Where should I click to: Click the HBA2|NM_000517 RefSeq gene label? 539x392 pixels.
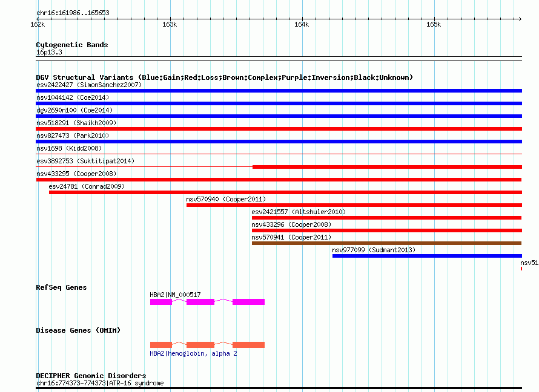tap(175, 295)
